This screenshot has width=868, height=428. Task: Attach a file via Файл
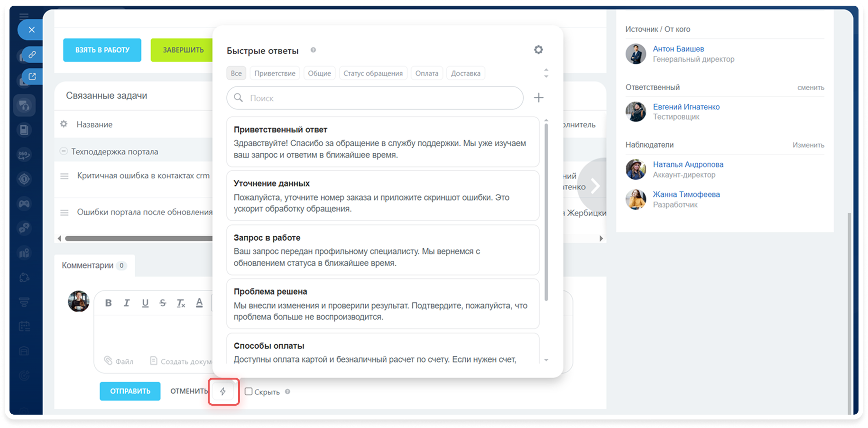[x=119, y=361]
